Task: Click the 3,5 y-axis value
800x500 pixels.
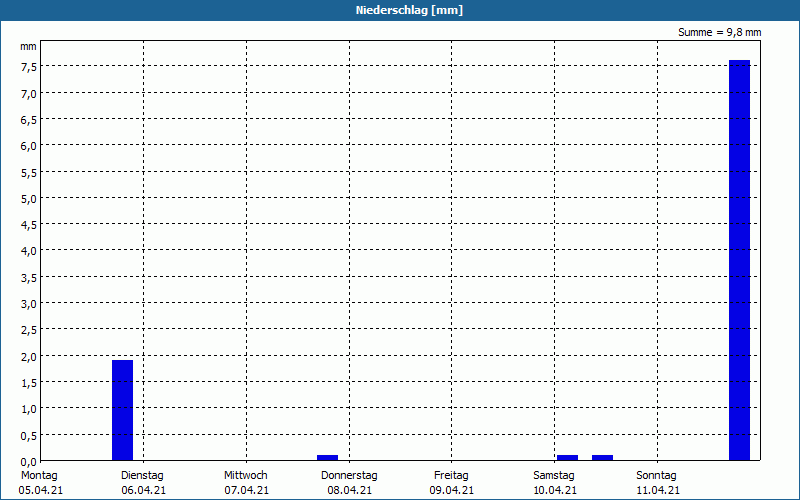Action: 29,278
